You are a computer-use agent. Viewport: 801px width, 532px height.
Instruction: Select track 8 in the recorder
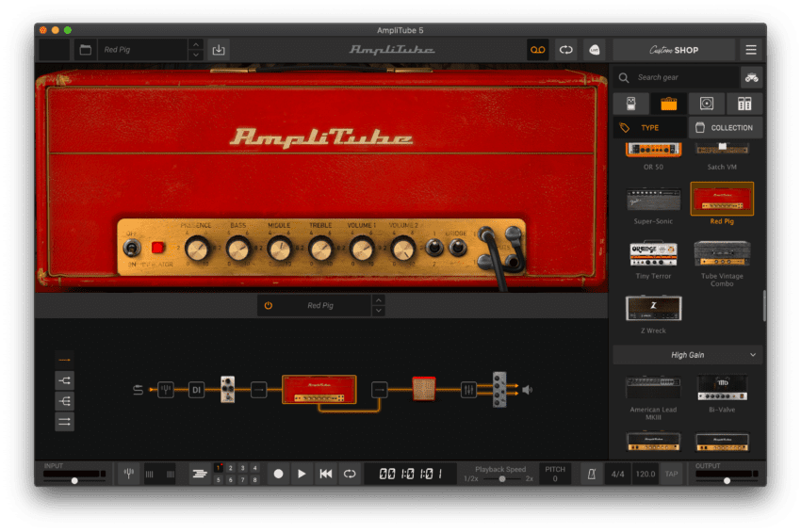coord(254,480)
